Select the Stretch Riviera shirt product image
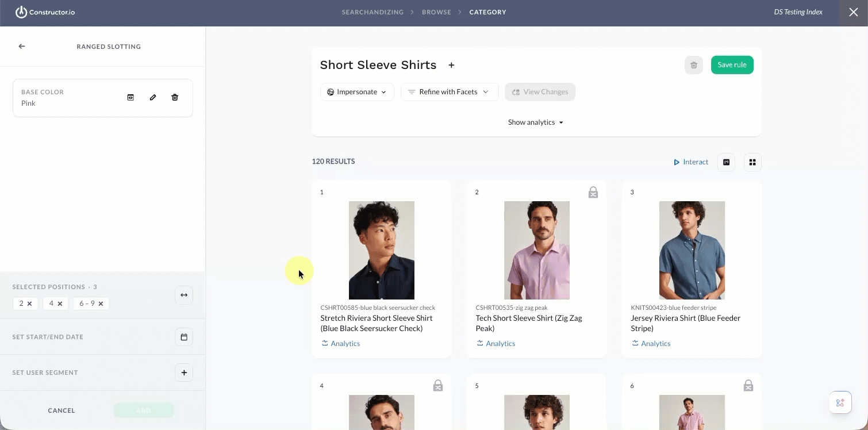 [382, 250]
